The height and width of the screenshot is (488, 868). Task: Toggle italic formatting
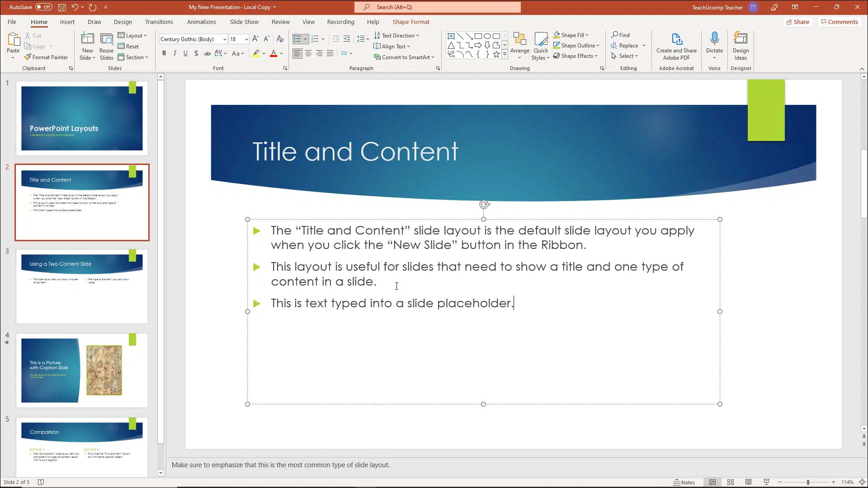click(175, 53)
